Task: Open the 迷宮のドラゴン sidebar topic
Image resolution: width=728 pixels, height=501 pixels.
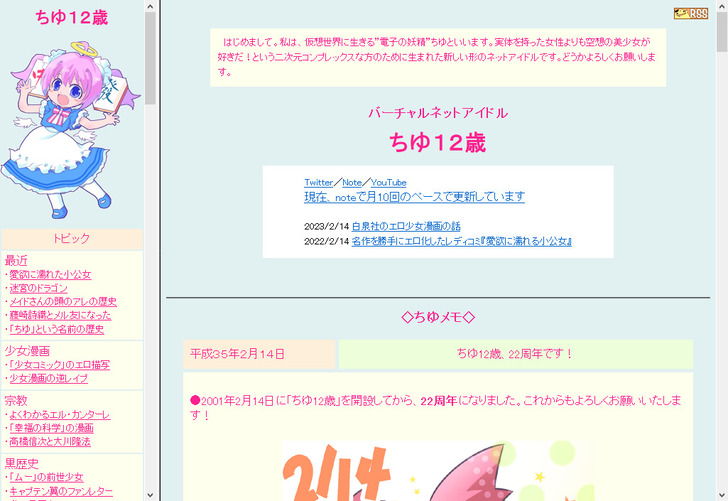Action: pyautogui.click(x=39, y=288)
